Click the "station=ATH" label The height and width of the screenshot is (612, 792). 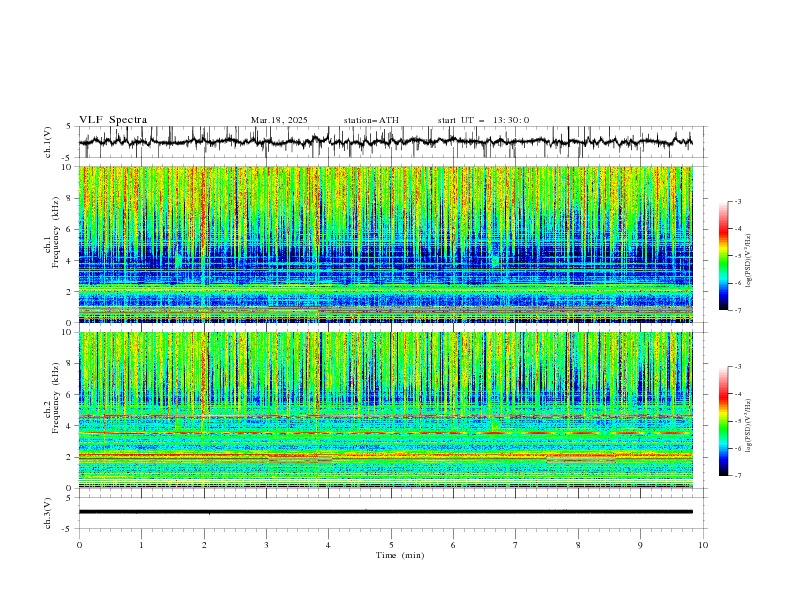click(371, 120)
